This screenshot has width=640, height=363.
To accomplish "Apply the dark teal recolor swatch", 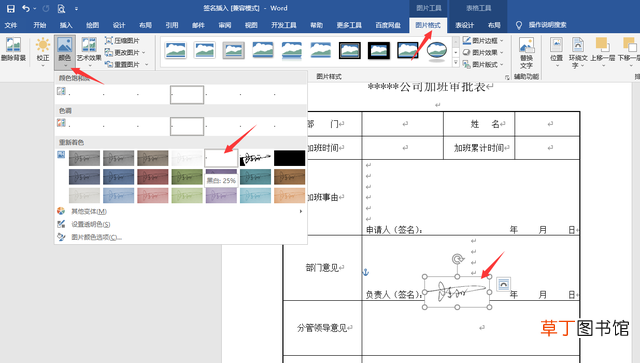I will click(x=255, y=177).
